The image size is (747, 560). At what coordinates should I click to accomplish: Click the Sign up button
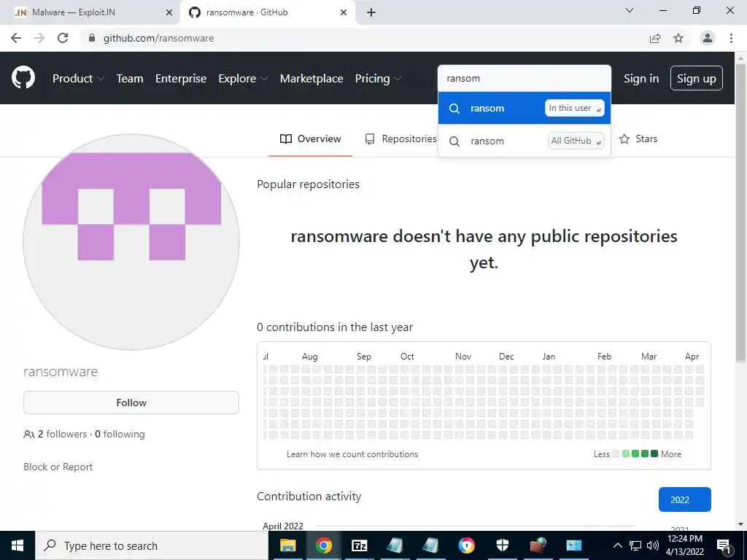pos(697,78)
